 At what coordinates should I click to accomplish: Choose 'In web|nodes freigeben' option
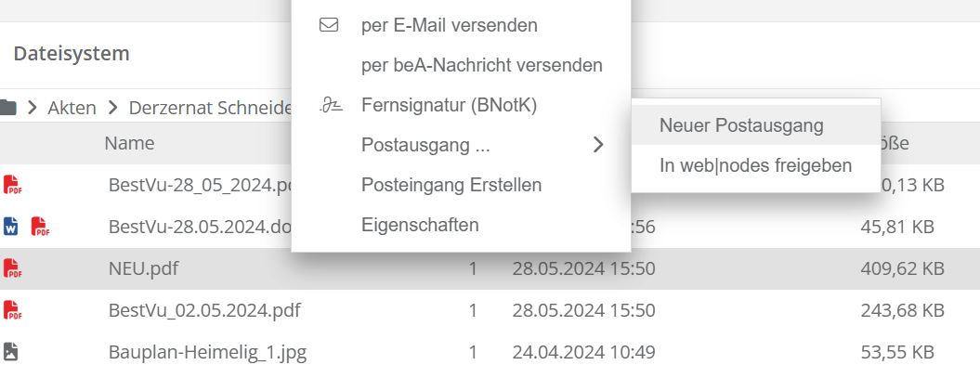(755, 165)
